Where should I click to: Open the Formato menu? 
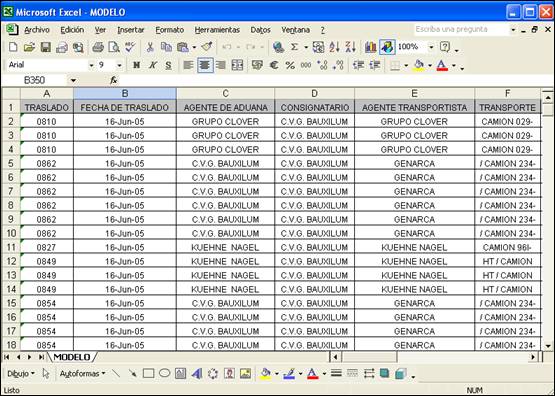pos(170,30)
